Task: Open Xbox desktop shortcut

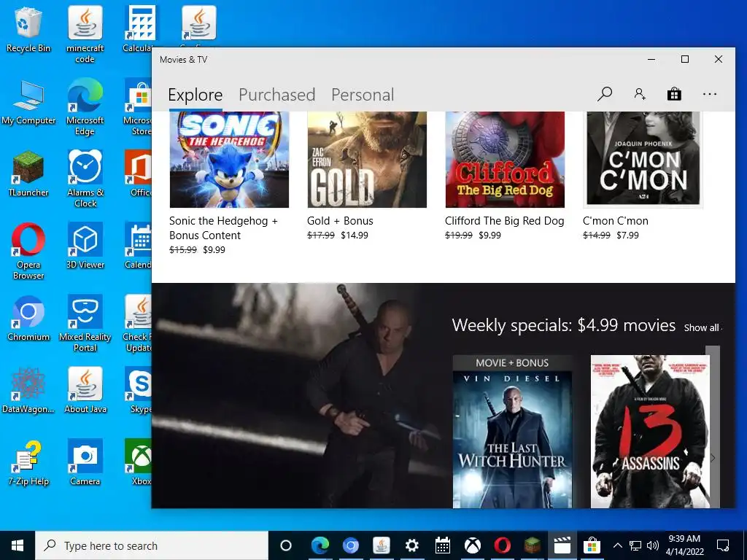Action: tap(139, 463)
